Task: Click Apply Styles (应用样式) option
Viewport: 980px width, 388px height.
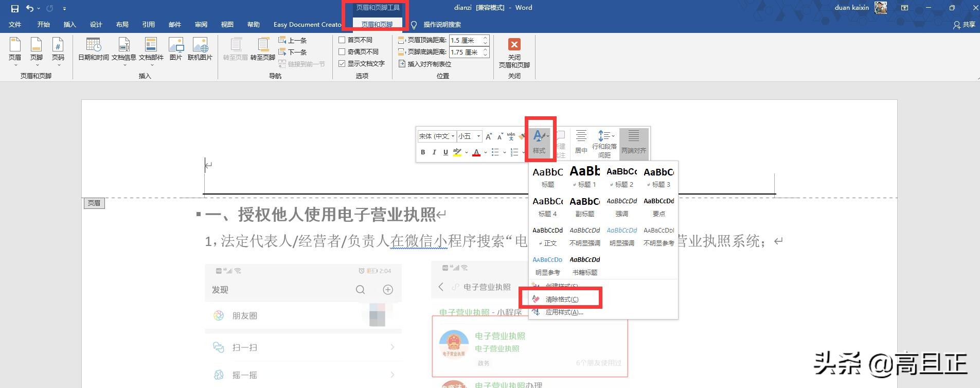Action: [564, 312]
